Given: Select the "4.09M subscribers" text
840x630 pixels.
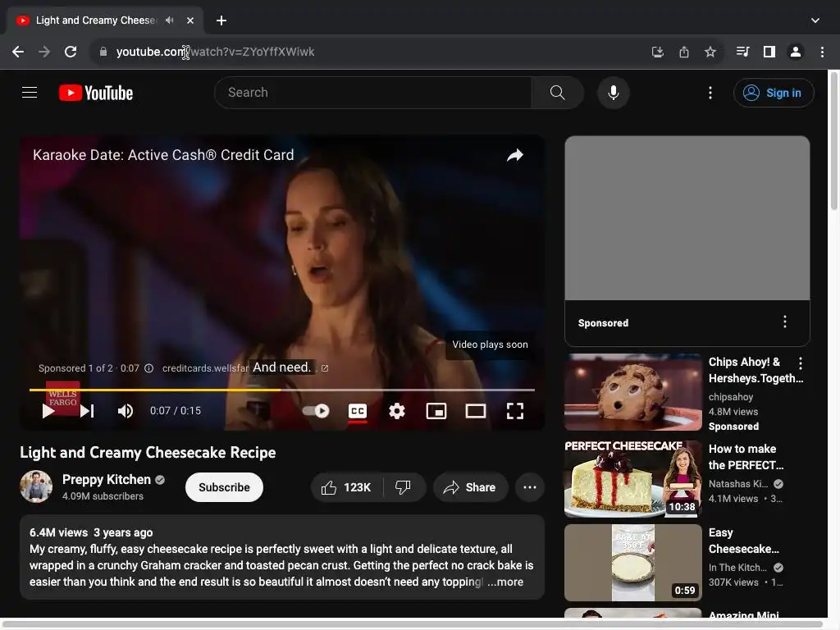Looking at the screenshot, I should 103,496.
